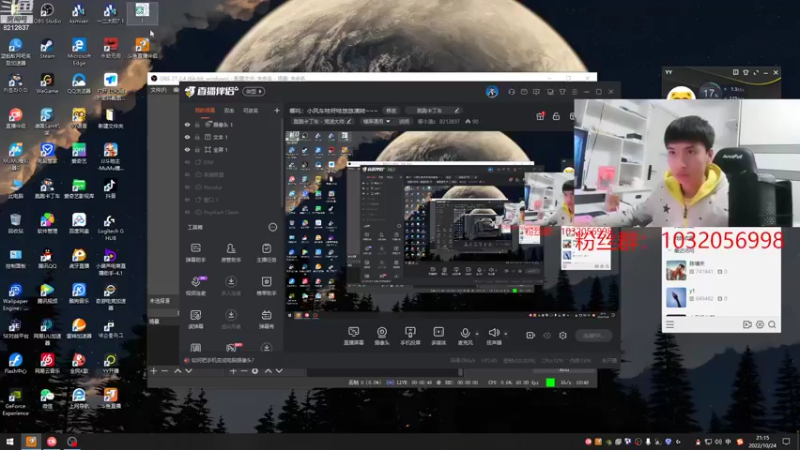This screenshot has height=450, width=800.
Task: Click the plus icon to add a scene
Action: [277, 110]
